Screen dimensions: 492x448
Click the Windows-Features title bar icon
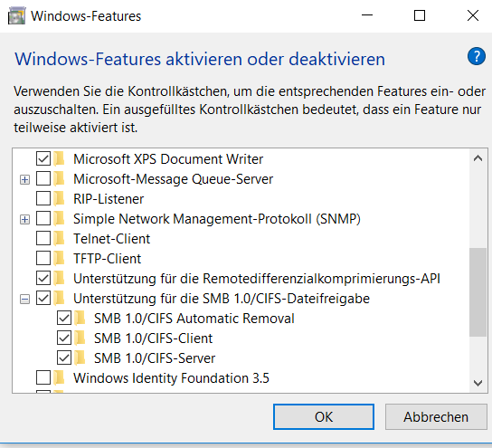point(16,16)
